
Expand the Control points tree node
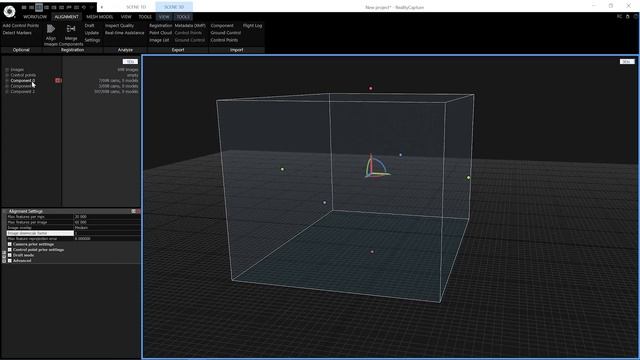7,75
